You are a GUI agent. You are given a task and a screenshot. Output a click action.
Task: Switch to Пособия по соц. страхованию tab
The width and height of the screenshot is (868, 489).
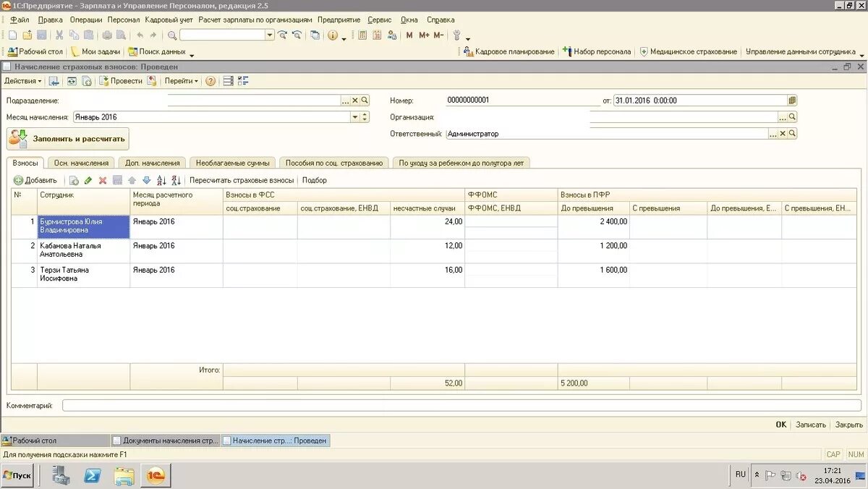pyautogui.click(x=334, y=163)
